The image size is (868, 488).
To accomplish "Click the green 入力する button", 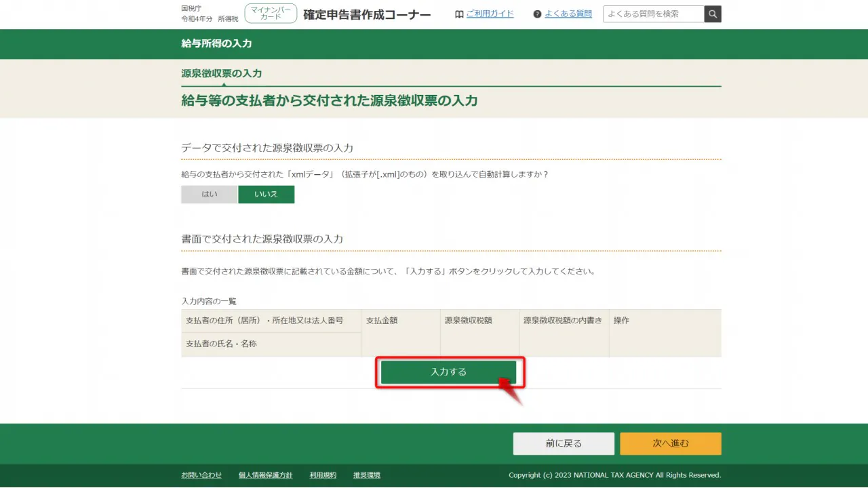I will coord(448,372).
